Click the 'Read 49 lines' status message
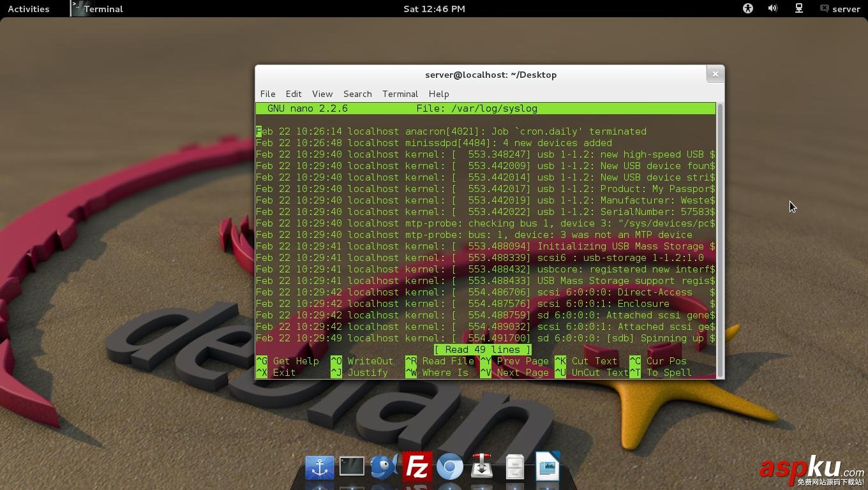The height and width of the screenshot is (490, 868). point(483,350)
